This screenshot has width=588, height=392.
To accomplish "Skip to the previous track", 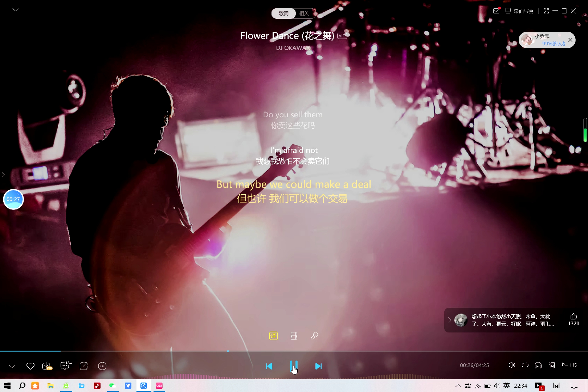I will (x=269, y=366).
